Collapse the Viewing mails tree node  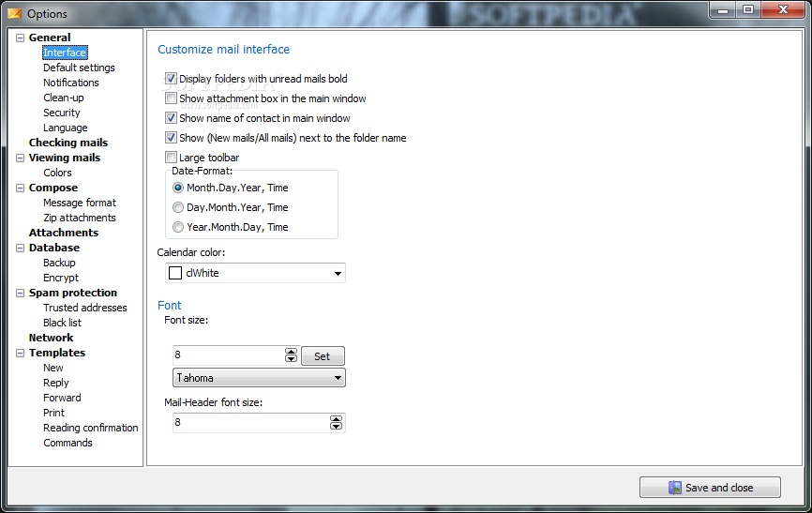(21, 158)
